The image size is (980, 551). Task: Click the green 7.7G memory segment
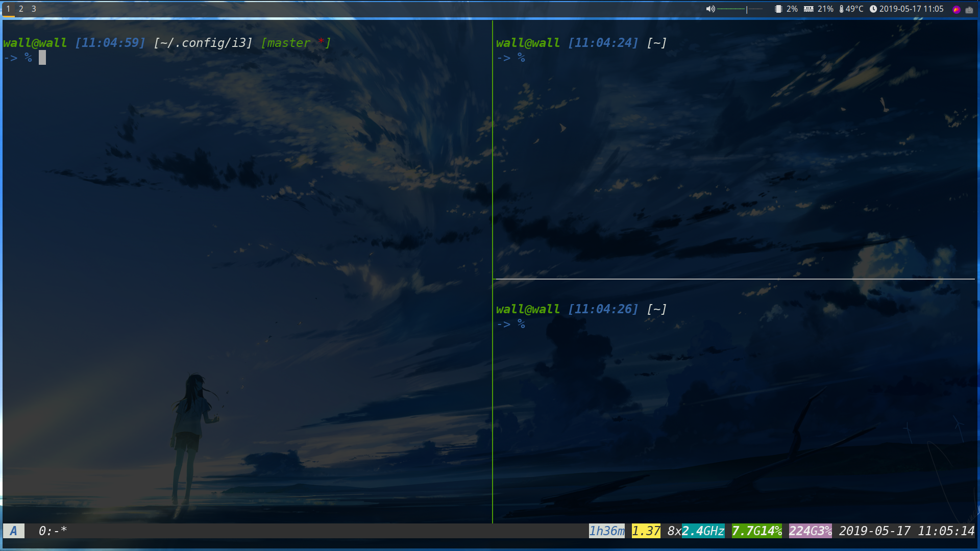pyautogui.click(x=756, y=531)
